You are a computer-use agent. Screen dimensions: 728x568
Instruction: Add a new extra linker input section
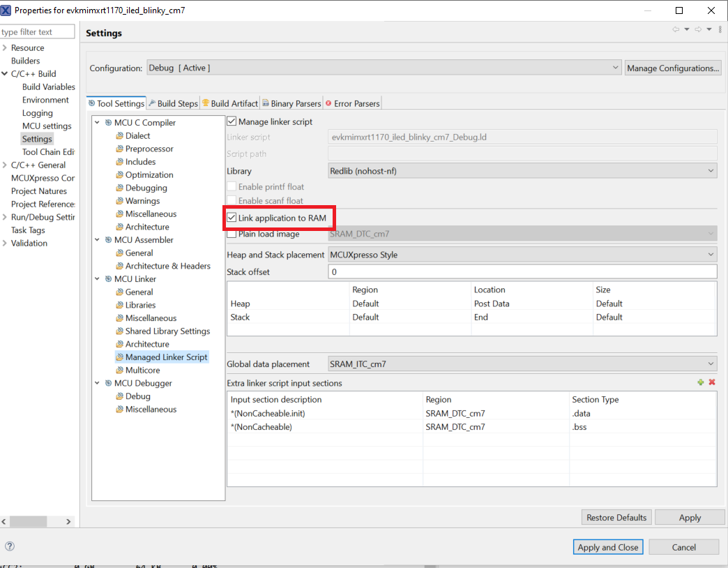(x=700, y=383)
